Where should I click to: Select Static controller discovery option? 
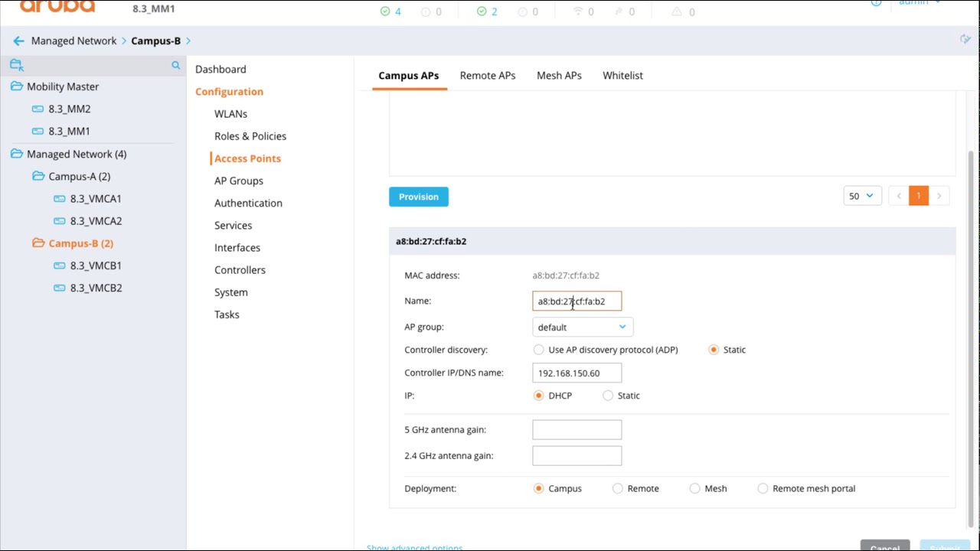(x=714, y=350)
